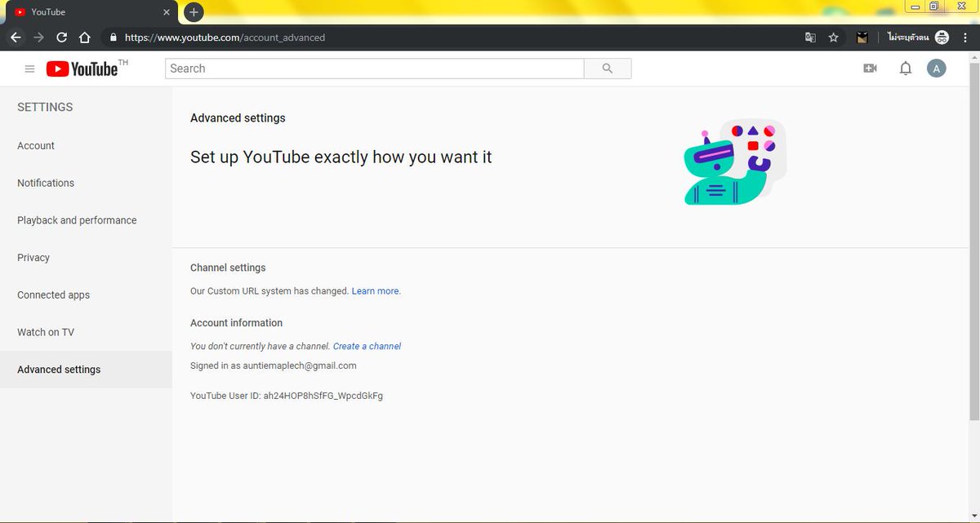The width and height of the screenshot is (980, 523).
Task: Click the YouTube User ID text
Action: pyautogui.click(x=287, y=396)
